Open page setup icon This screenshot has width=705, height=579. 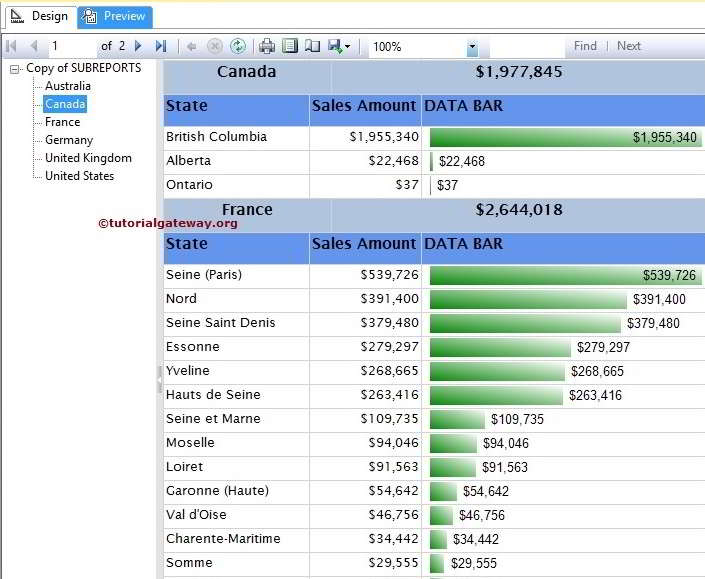pyautogui.click(x=312, y=46)
